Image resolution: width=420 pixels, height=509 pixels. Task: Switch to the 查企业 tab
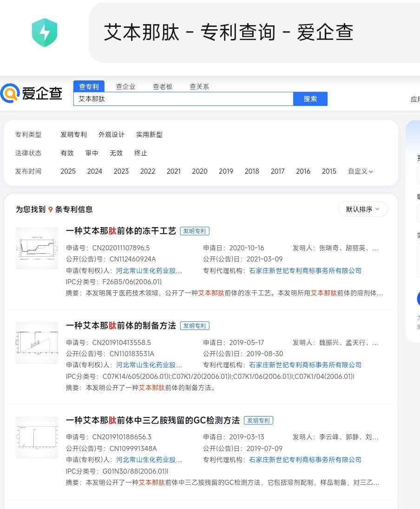point(126,86)
